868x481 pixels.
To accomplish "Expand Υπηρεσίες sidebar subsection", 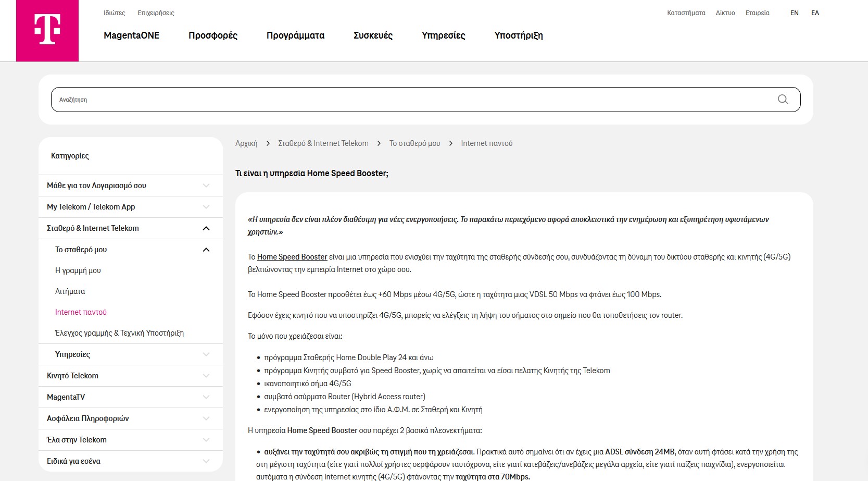I will point(131,354).
